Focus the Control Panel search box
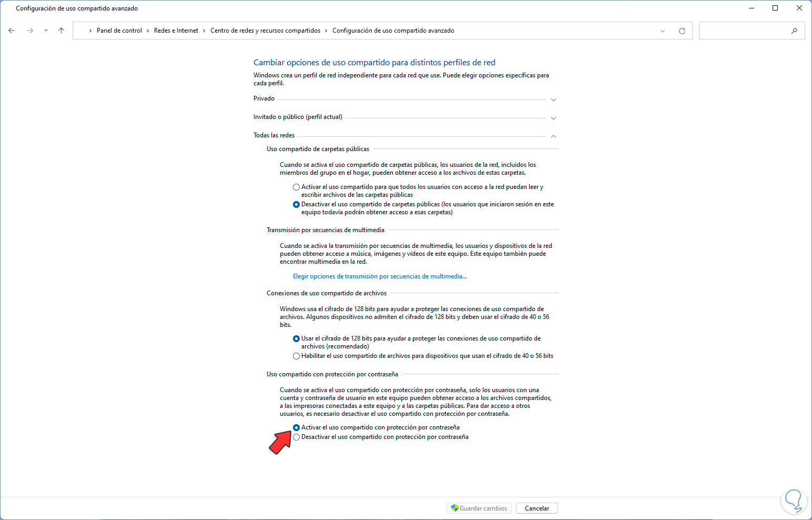The width and height of the screenshot is (812, 520). click(752, 31)
